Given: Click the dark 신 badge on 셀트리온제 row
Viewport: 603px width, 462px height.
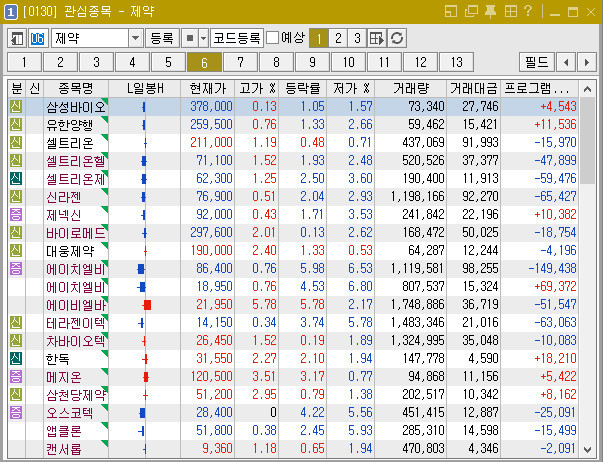Looking at the screenshot, I should [x=16, y=178].
